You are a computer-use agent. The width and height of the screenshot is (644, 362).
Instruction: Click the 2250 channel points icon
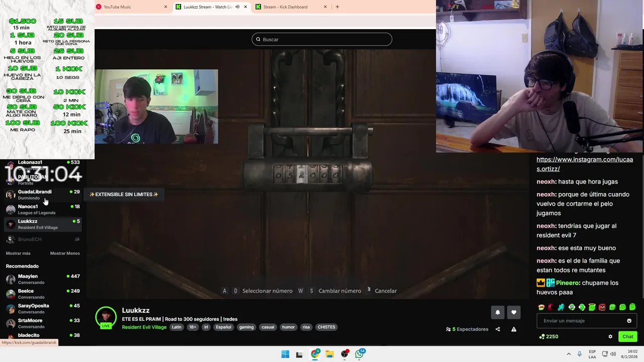pos(542,337)
